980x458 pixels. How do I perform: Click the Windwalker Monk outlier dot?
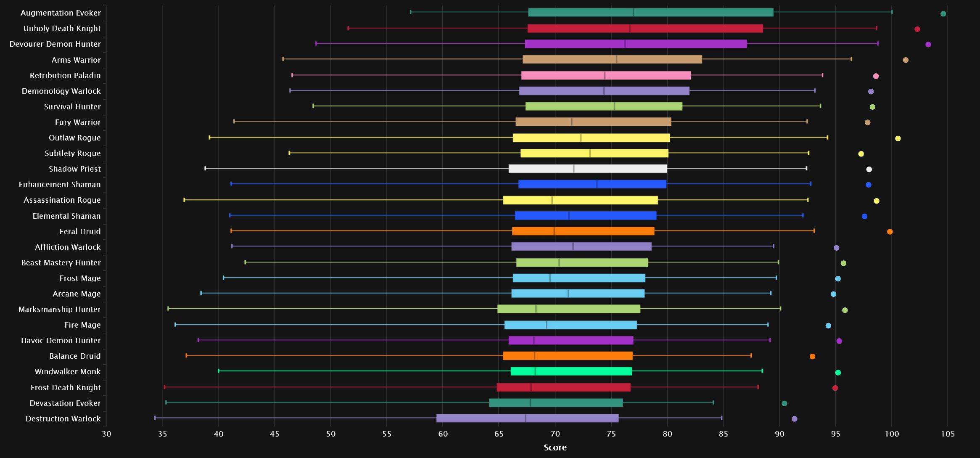(x=838, y=373)
